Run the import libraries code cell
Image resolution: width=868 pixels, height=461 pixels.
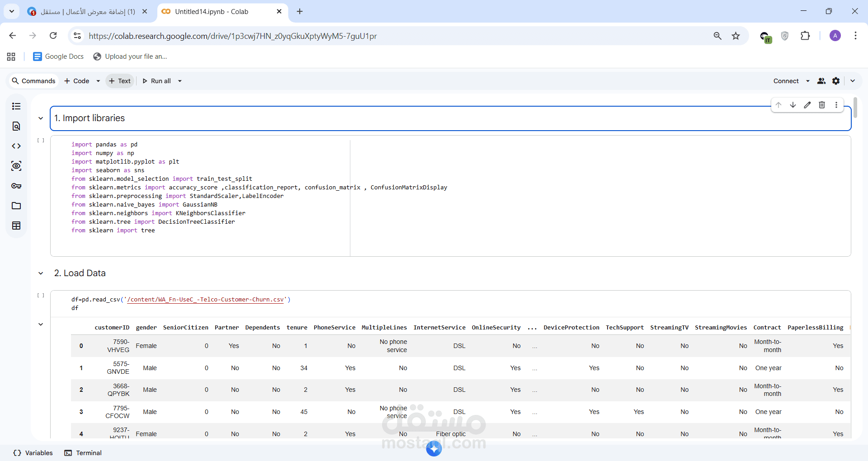[x=41, y=141]
